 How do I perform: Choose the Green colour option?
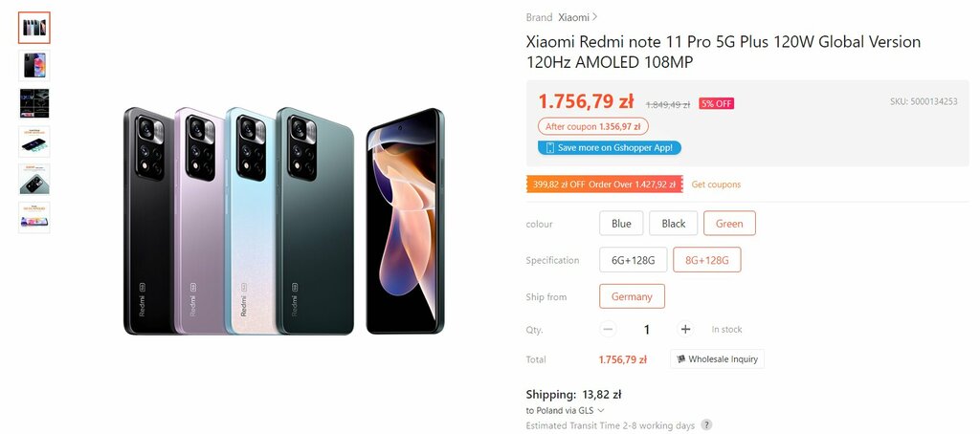[x=729, y=224]
